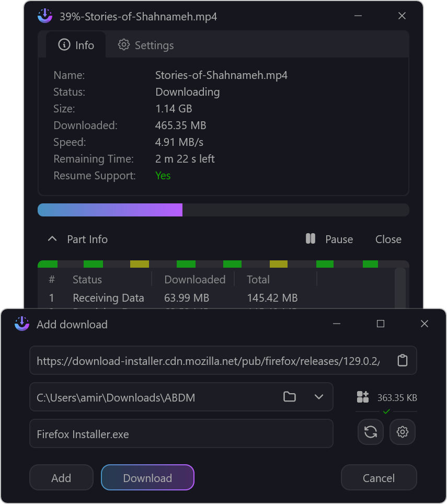447x504 pixels.
Task: Click the download URL input field
Action: [x=209, y=360]
